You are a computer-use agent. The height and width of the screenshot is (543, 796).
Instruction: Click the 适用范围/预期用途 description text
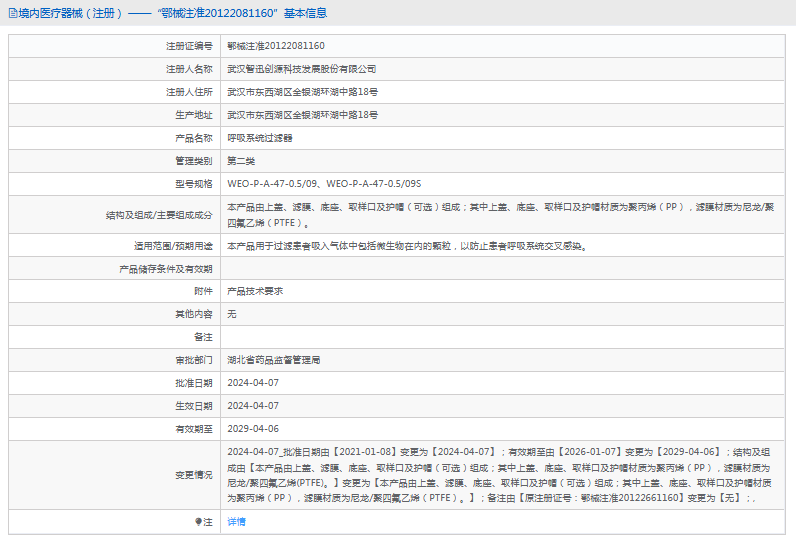pos(407,246)
